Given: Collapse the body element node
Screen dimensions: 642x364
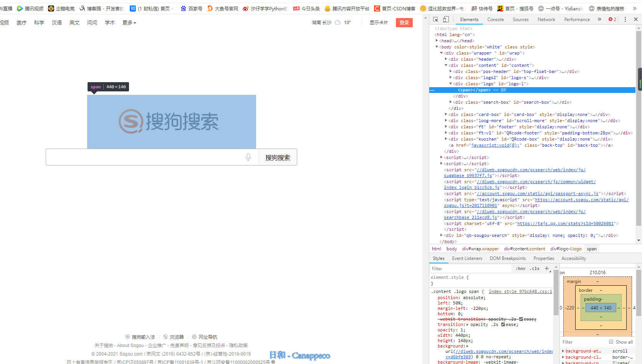Looking at the screenshot, I should (x=437, y=47).
